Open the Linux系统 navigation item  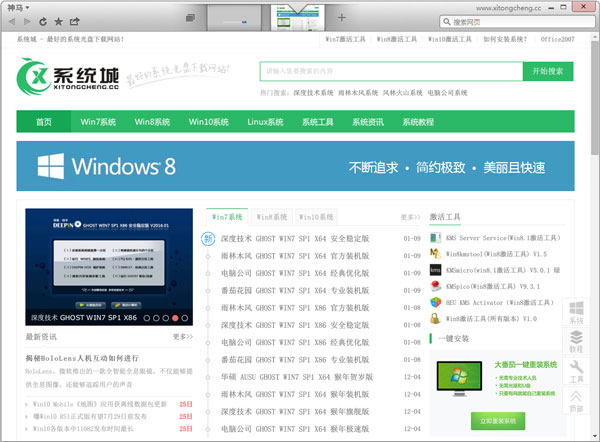(265, 122)
